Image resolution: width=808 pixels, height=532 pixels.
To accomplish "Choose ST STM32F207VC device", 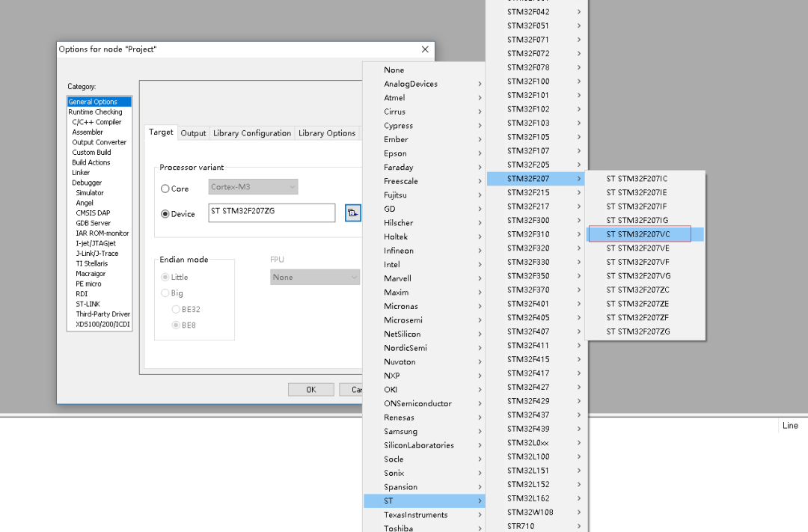I will (646, 234).
